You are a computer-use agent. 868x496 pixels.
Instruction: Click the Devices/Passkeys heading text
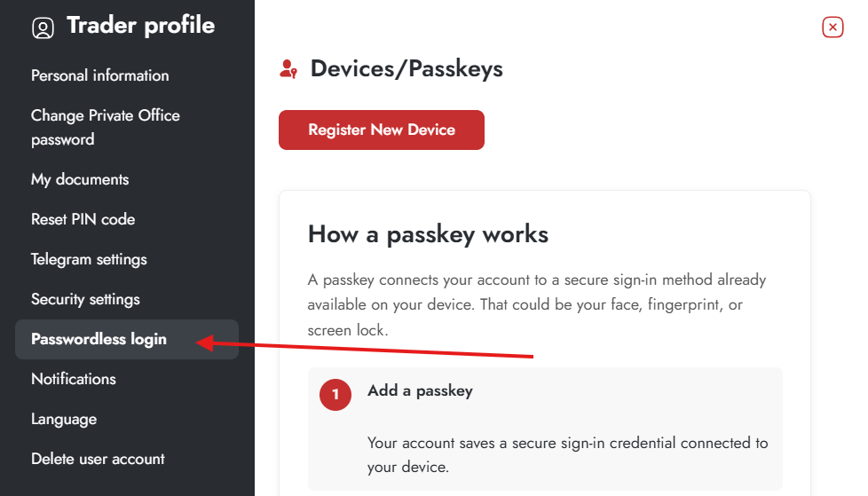point(406,68)
